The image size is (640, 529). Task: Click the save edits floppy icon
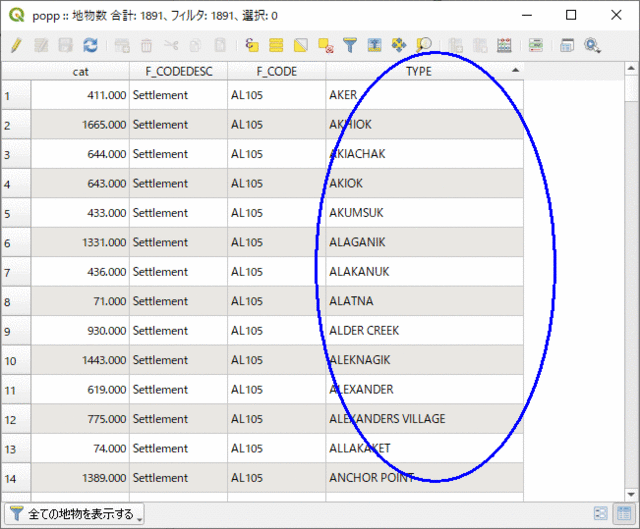click(x=65, y=45)
